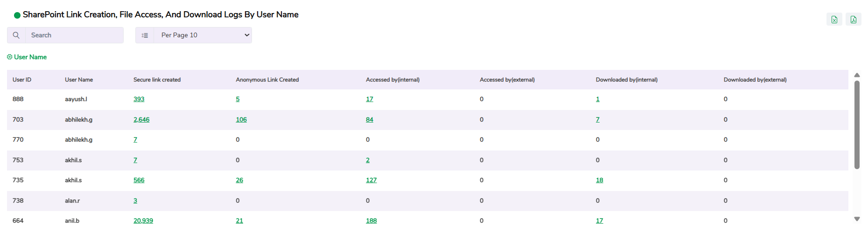Click the list icon beside Per Page

pyautogui.click(x=145, y=35)
